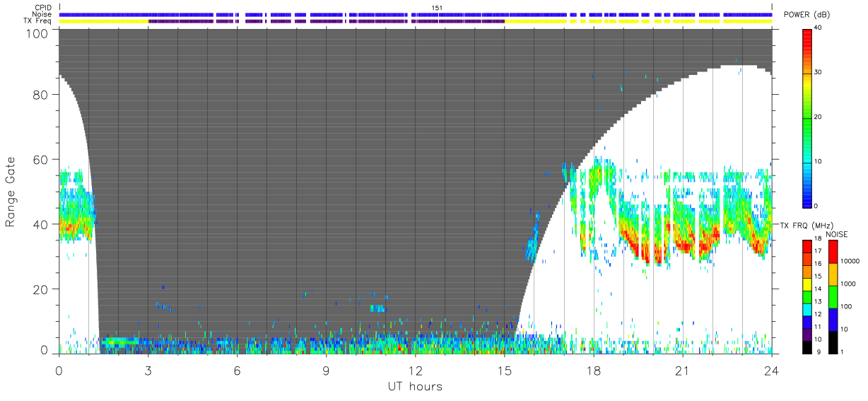868x401 pixels.
Task: Click the cyan echo near hour 16, gate 35
Action: [532, 239]
